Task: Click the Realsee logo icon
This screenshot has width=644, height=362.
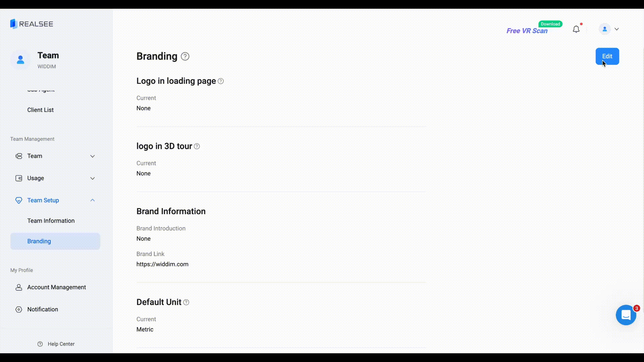Action: (14, 24)
